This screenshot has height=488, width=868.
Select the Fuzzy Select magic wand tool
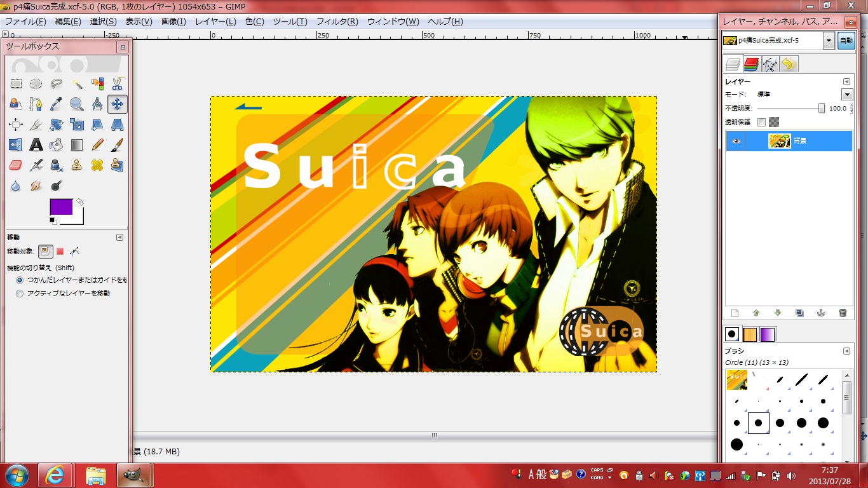tap(77, 83)
